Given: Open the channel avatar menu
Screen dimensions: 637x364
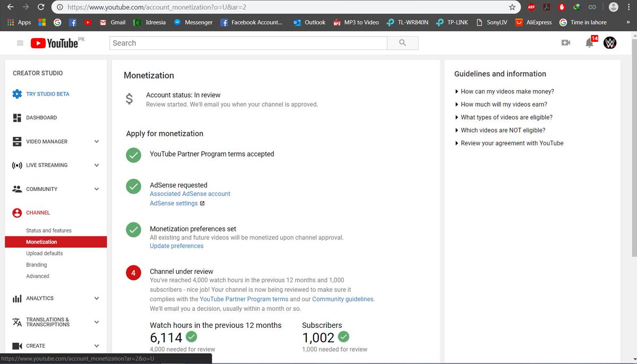Looking at the screenshot, I should click(610, 43).
